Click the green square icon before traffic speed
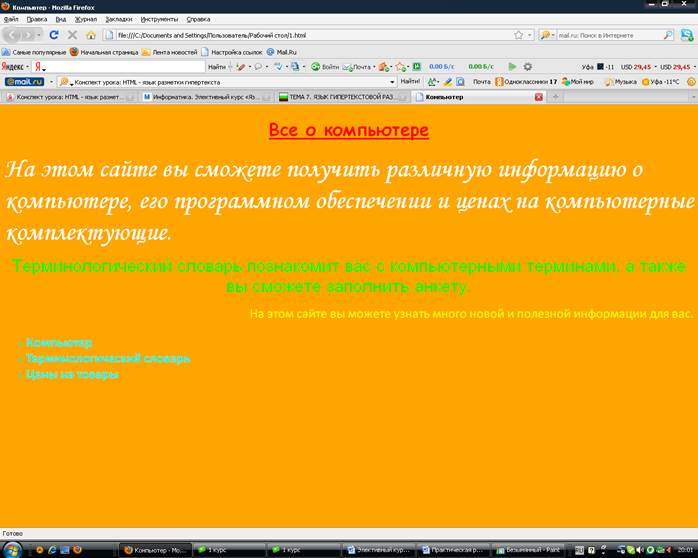This screenshot has height=558, width=698. click(x=417, y=67)
